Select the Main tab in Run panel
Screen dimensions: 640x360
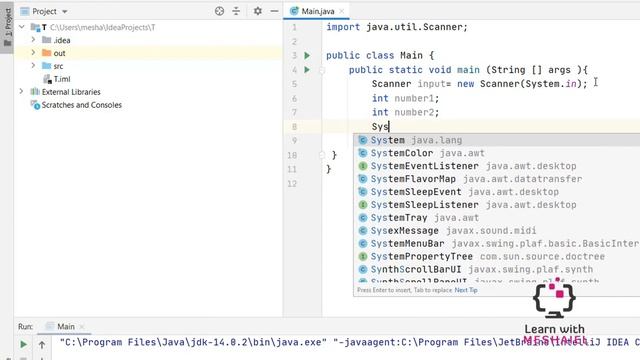65,327
